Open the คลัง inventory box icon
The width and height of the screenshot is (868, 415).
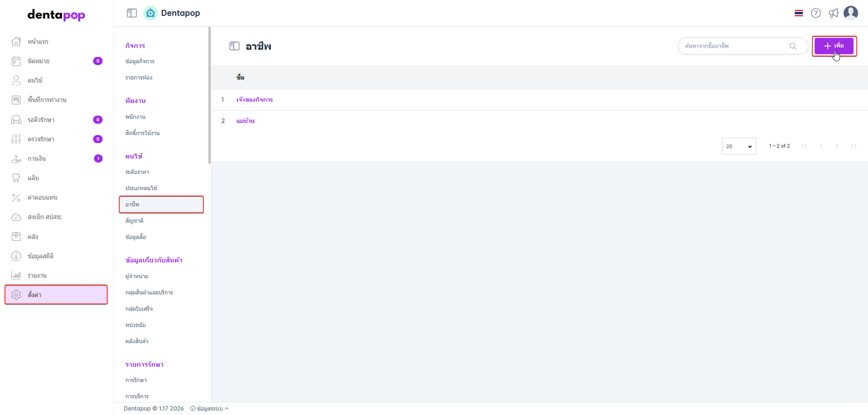(17, 237)
